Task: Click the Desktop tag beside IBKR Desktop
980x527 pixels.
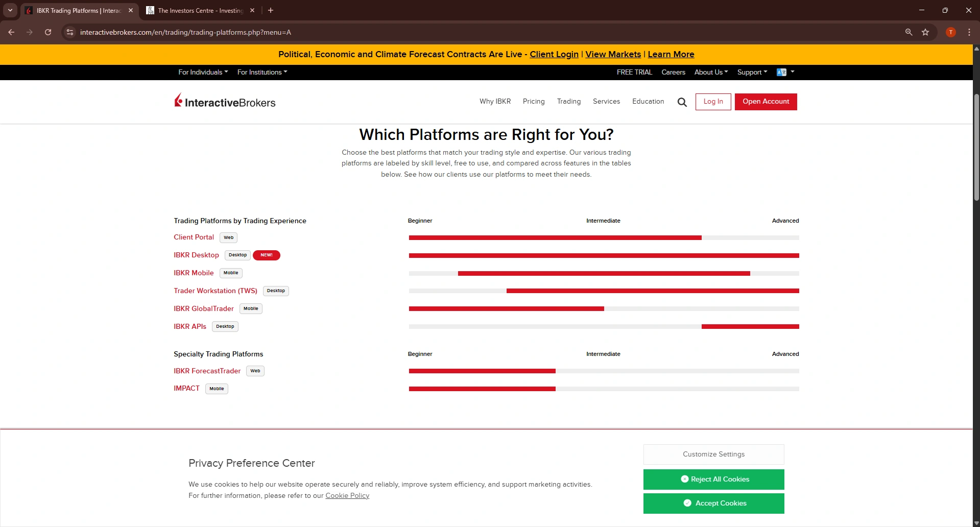Action: [x=237, y=255]
